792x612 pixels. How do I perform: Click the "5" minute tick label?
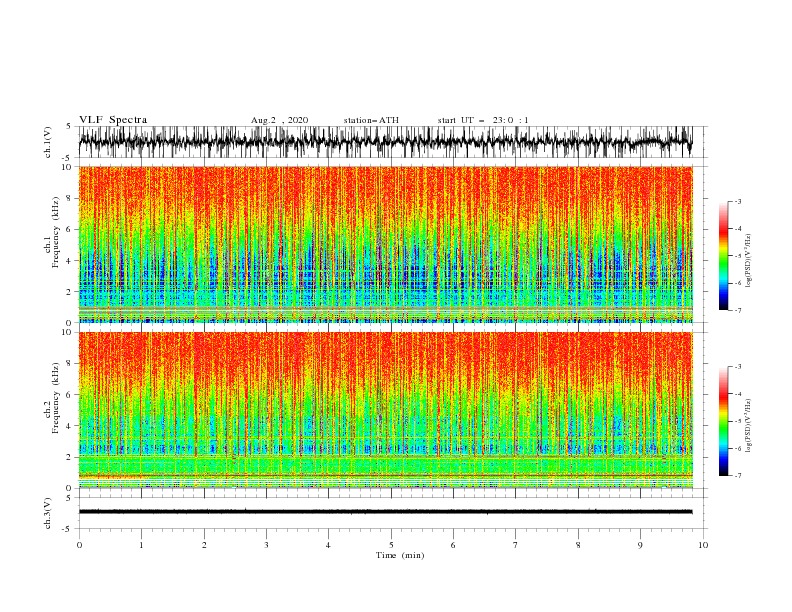point(391,545)
